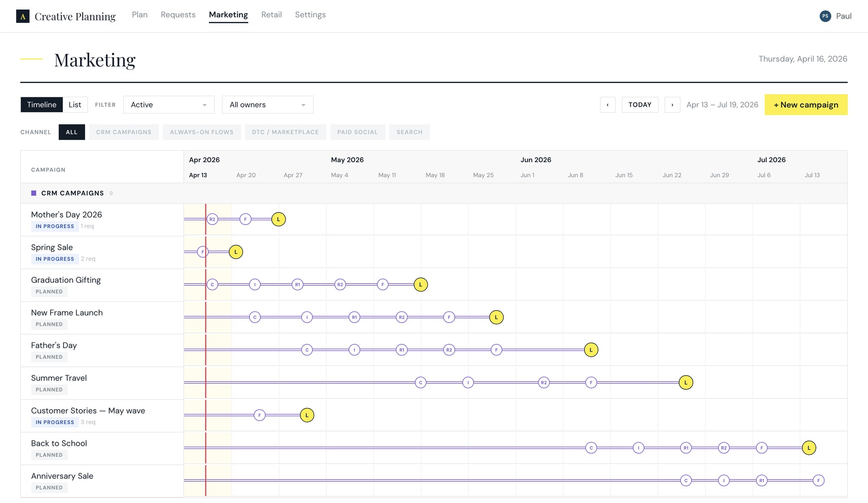Viewport: 868px width, 503px height.
Task: Open the Back to School campaign
Action: point(59,444)
